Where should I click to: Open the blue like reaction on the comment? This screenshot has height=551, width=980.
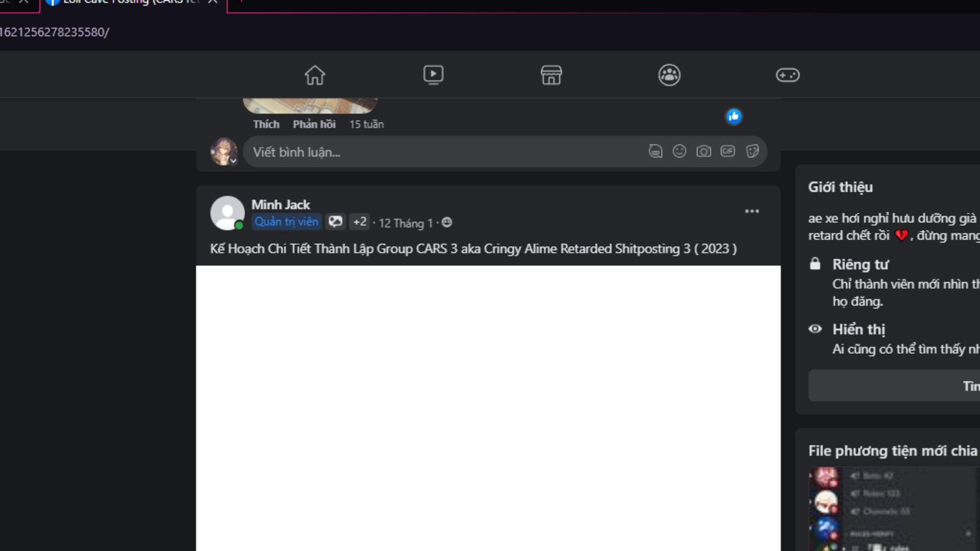(734, 116)
